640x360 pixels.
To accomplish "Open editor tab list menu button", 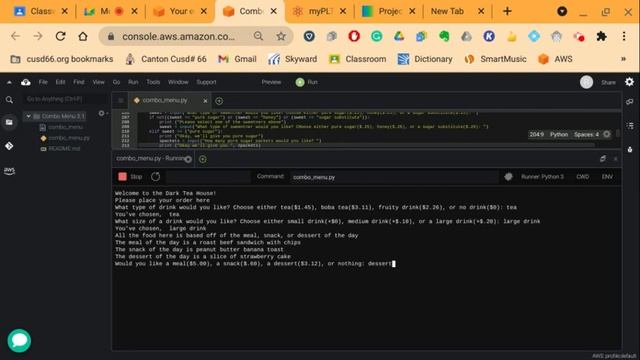I will tap(120, 101).
